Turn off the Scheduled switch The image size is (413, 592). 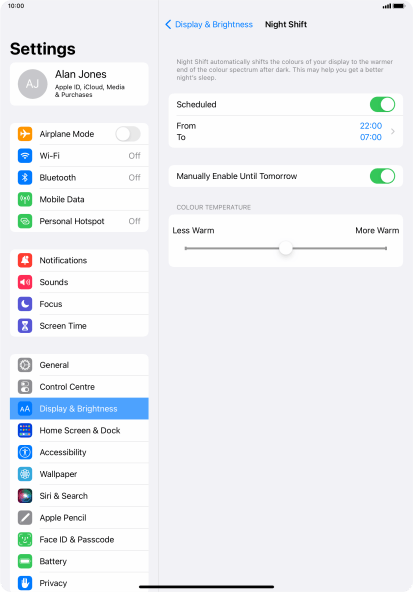[382, 105]
